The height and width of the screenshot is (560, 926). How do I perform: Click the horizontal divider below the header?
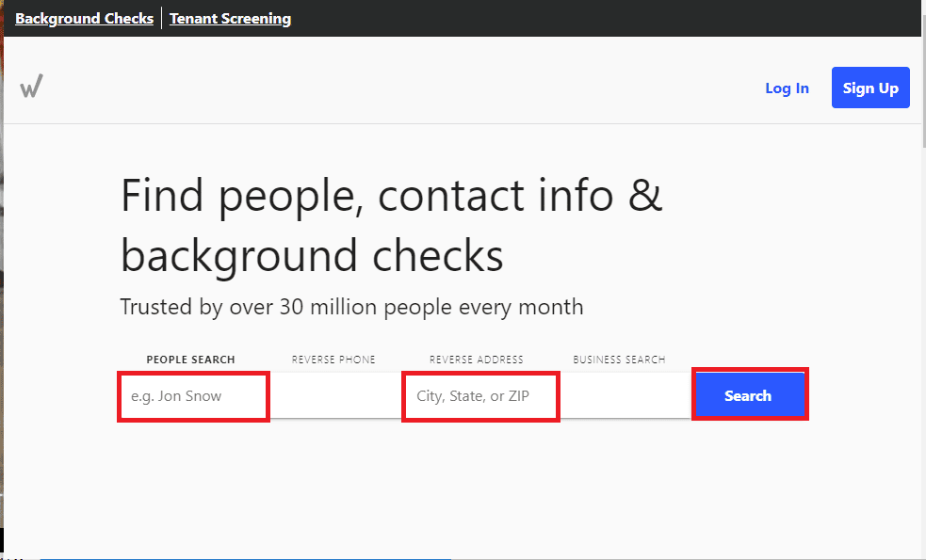click(x=463, y=123)
